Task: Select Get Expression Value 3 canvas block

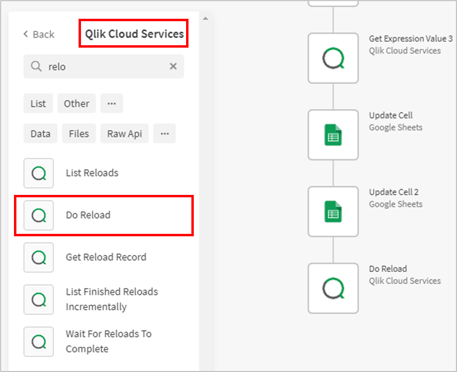Action: [x=333, y=58]
